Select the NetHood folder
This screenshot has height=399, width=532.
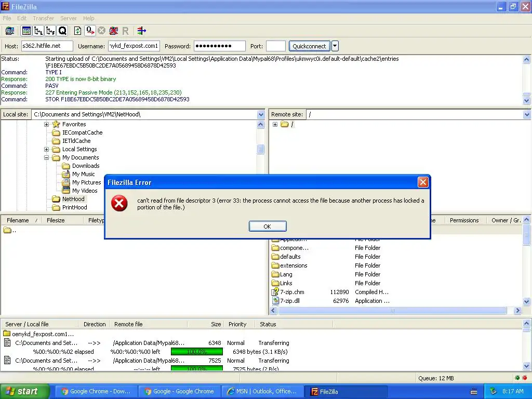(73, 199)
